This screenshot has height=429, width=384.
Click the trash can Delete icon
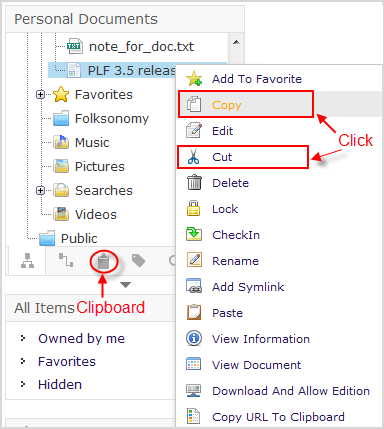194,183
